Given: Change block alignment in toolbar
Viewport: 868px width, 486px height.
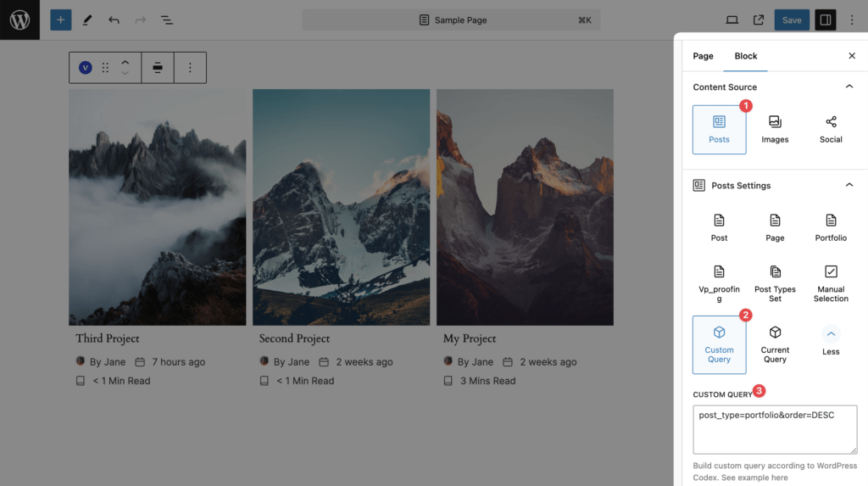Looking at the screenshot, I should (x=158, y=68).
